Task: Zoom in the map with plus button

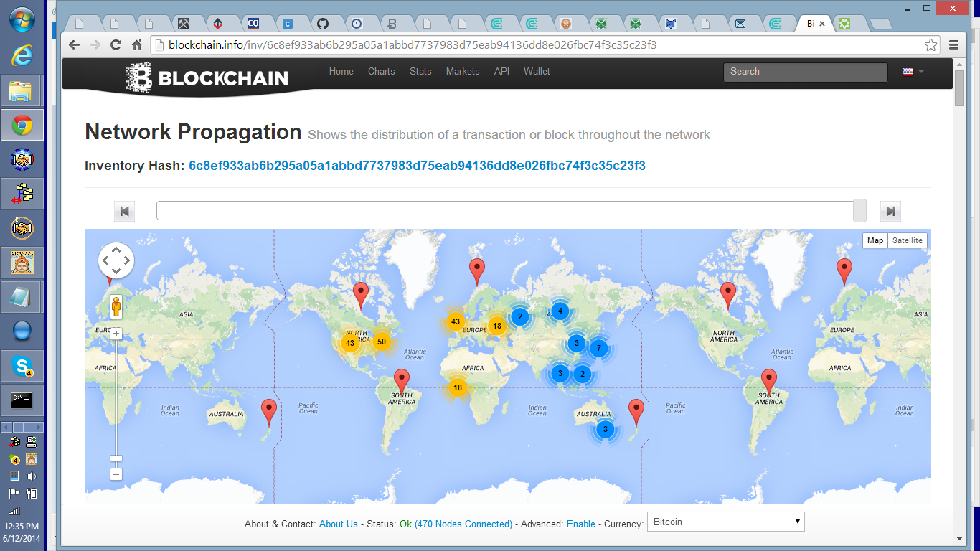Action: 116,334
